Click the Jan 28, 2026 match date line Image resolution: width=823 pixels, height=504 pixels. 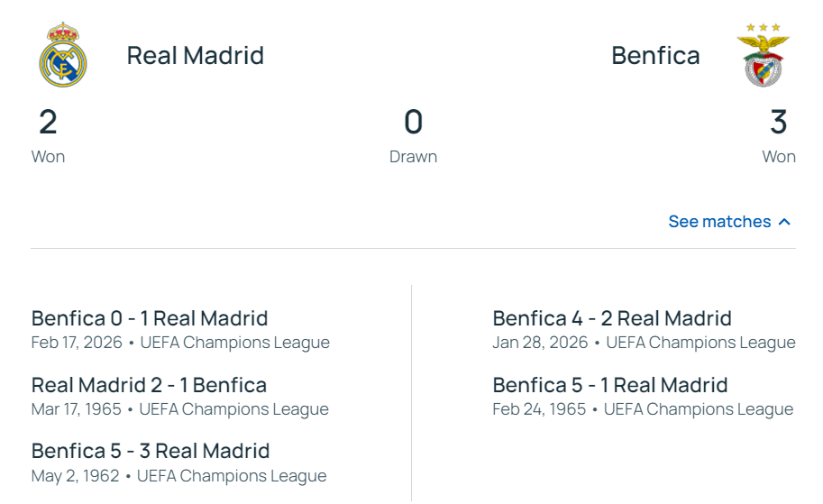pyautogui.click(x=644, y=343)
